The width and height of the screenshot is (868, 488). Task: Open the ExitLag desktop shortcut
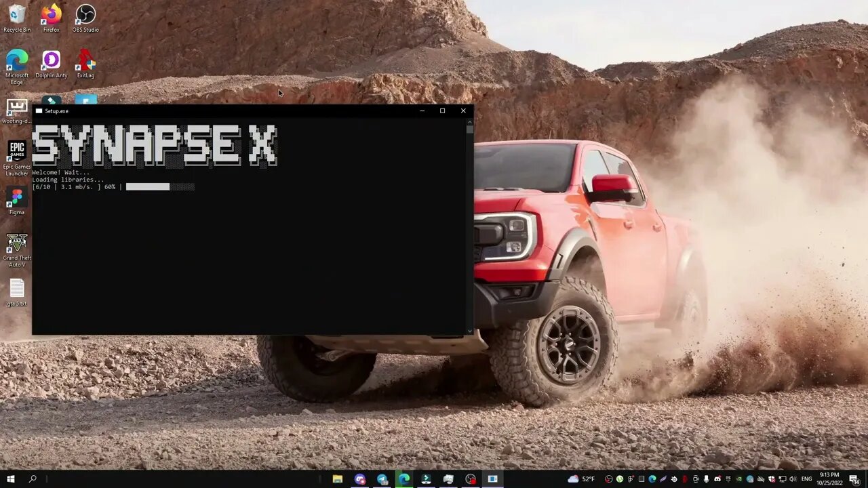85,64
